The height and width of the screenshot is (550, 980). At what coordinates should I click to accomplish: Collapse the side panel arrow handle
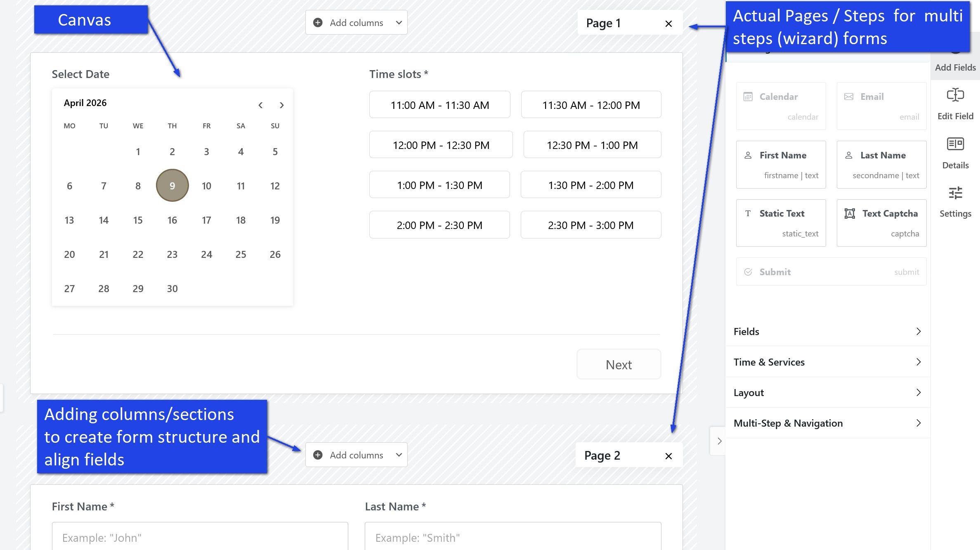(719, 441)
